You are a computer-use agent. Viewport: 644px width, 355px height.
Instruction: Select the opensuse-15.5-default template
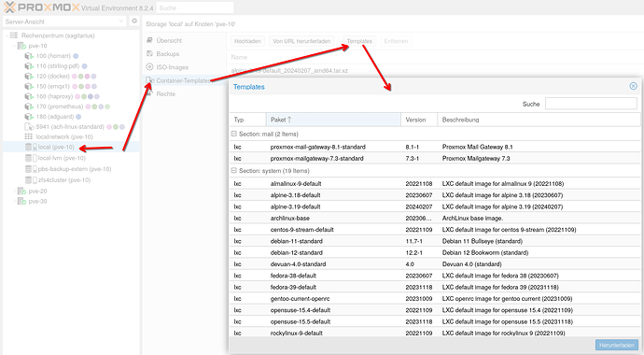[x=435, y=321]
